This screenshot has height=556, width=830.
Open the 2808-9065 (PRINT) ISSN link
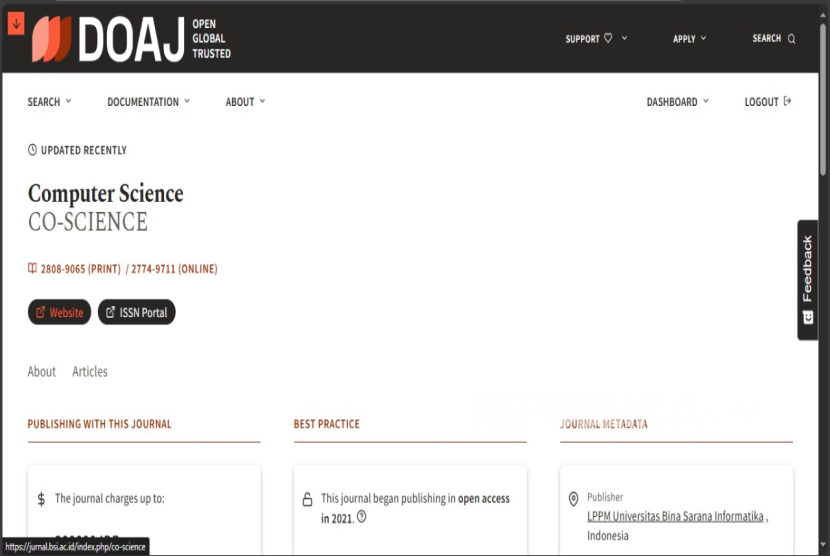click(x=80, y=269)
